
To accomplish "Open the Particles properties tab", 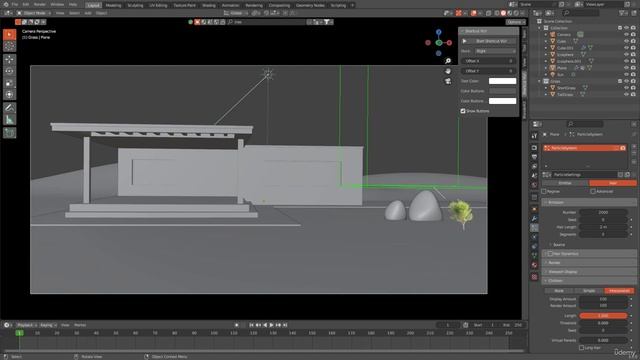I will coord(534,228).
